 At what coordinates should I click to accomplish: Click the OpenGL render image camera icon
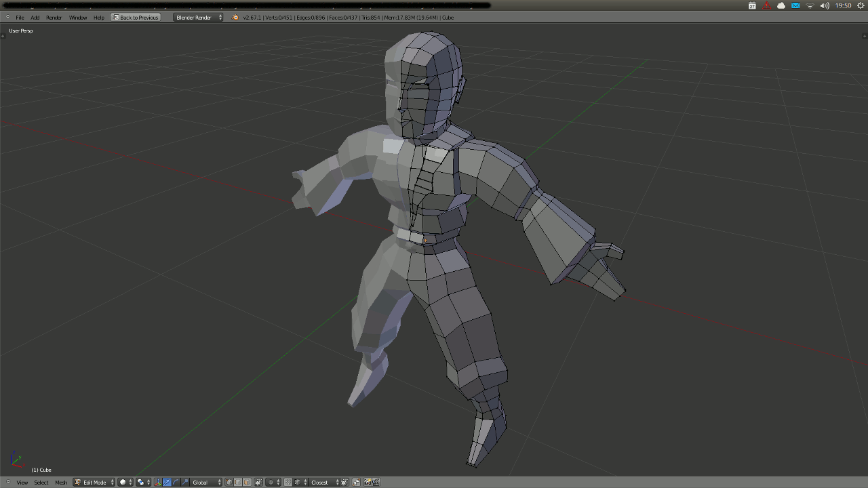coord(367,483)
